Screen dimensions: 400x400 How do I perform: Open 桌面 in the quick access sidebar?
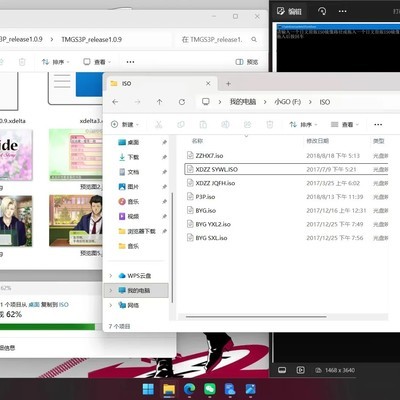(133, 142)
